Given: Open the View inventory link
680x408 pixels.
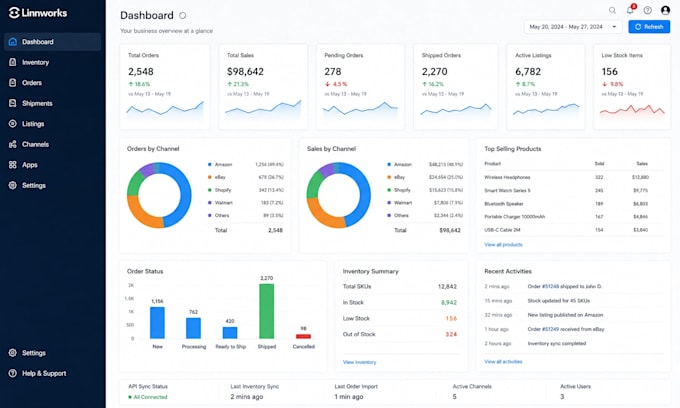Looking at the screenshot, I should [360, 362].
